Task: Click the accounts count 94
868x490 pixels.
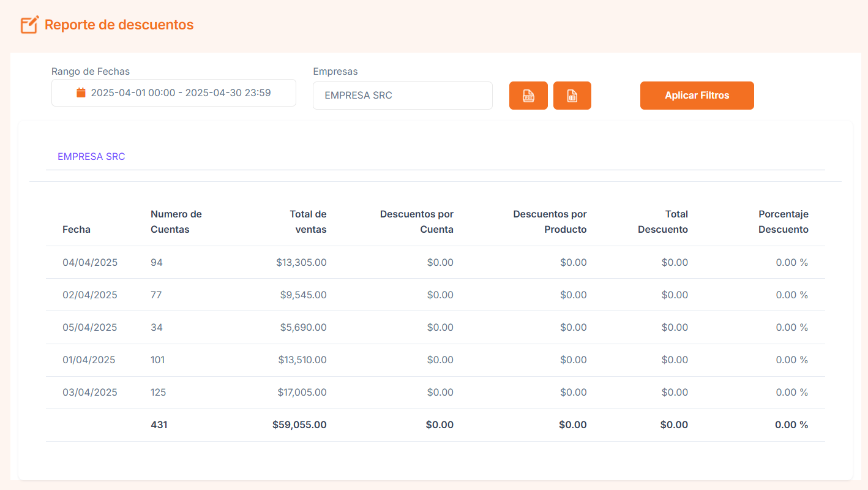Action: (x=157, y=262)
